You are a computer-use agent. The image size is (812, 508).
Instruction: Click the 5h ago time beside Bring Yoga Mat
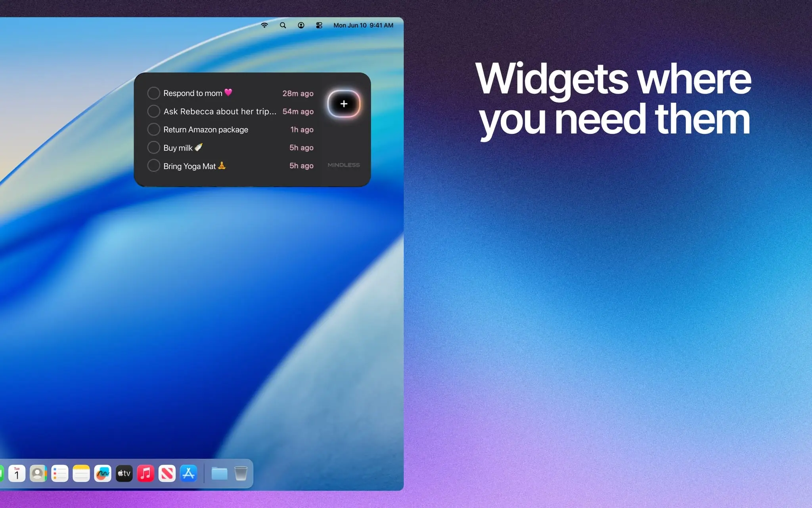click(x=301, y=165)
